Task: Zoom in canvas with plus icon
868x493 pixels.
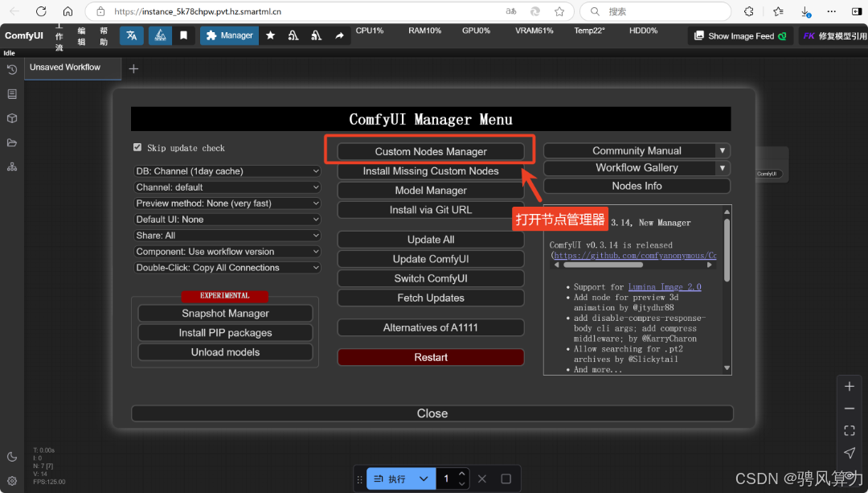Action: (x=850, y=387)
